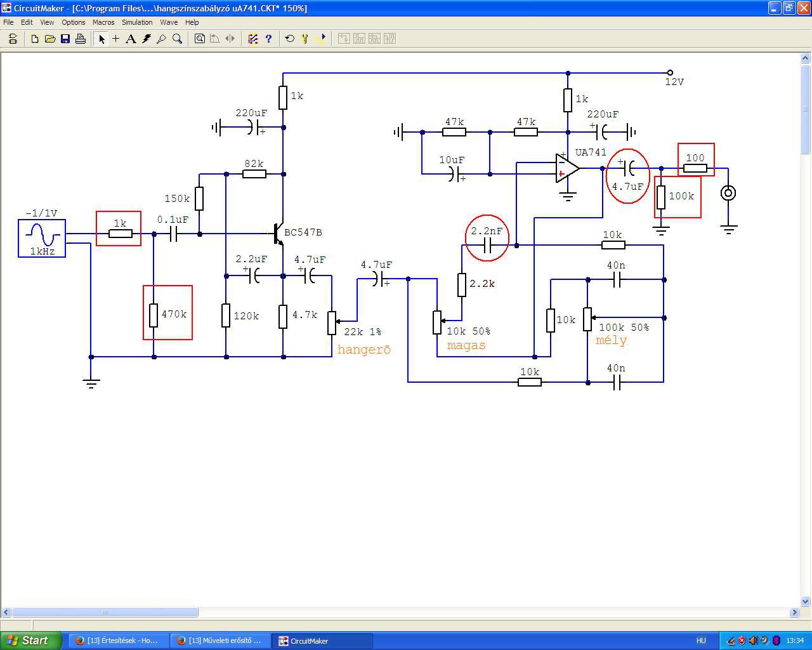The width and height of the screenshot is (812, 650).
Task: Click the '2.2nF' capacitor value
Action: (487, 231)
